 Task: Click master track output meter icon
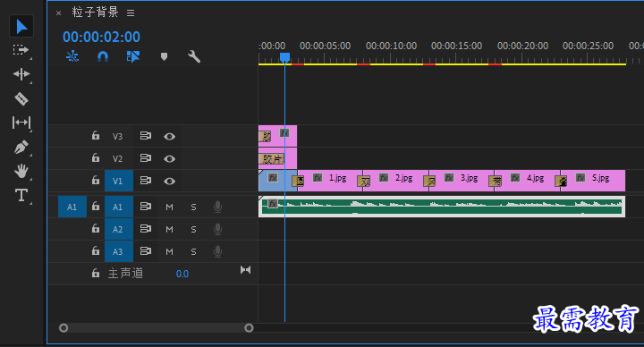click(x=245, y=270)
